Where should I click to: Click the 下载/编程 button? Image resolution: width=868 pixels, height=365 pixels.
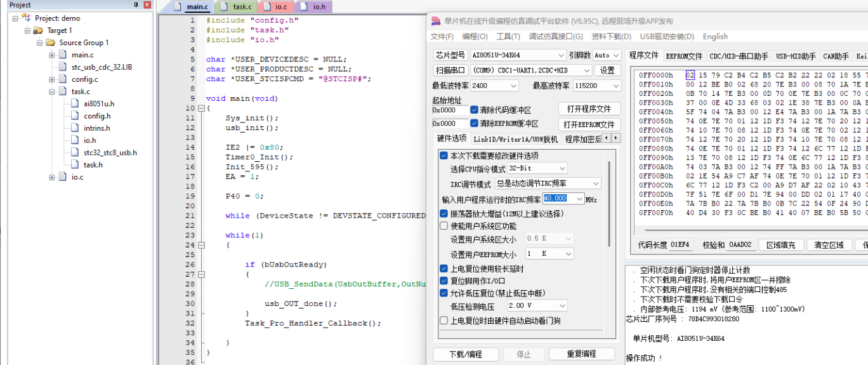[465, 354]
